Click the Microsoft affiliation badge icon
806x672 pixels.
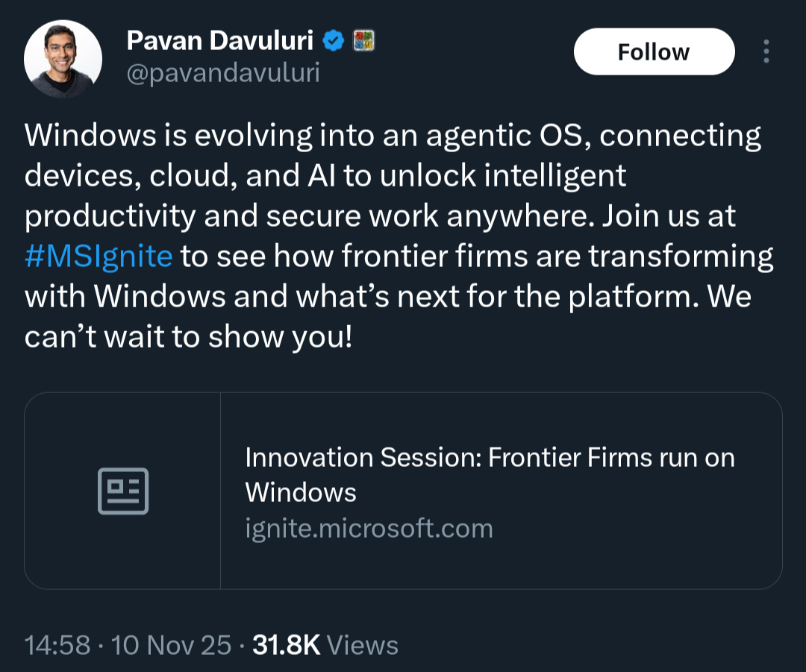point(363,42)
